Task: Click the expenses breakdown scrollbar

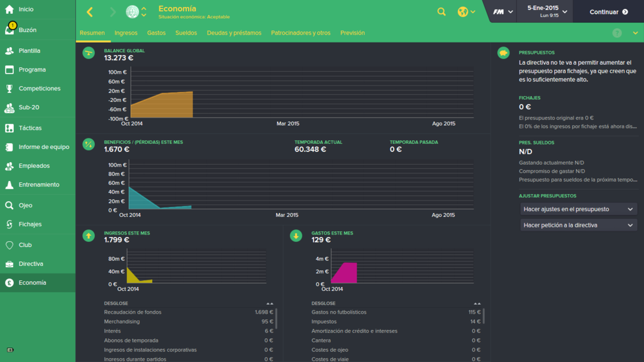Action: (484, 316)
